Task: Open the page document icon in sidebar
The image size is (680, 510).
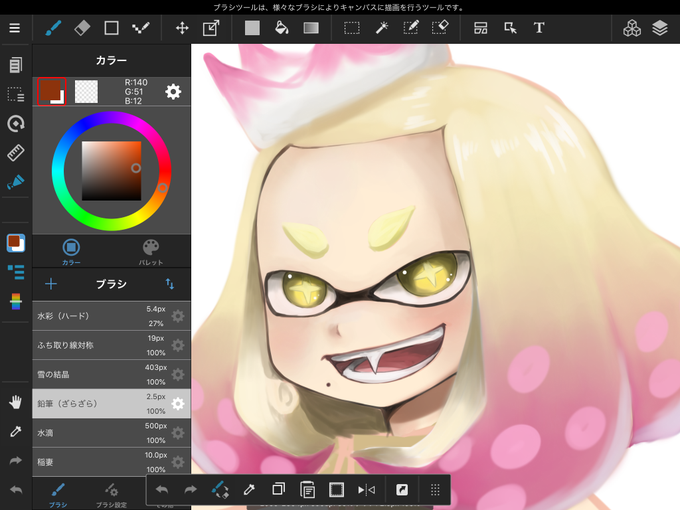Action: (16, 65)
